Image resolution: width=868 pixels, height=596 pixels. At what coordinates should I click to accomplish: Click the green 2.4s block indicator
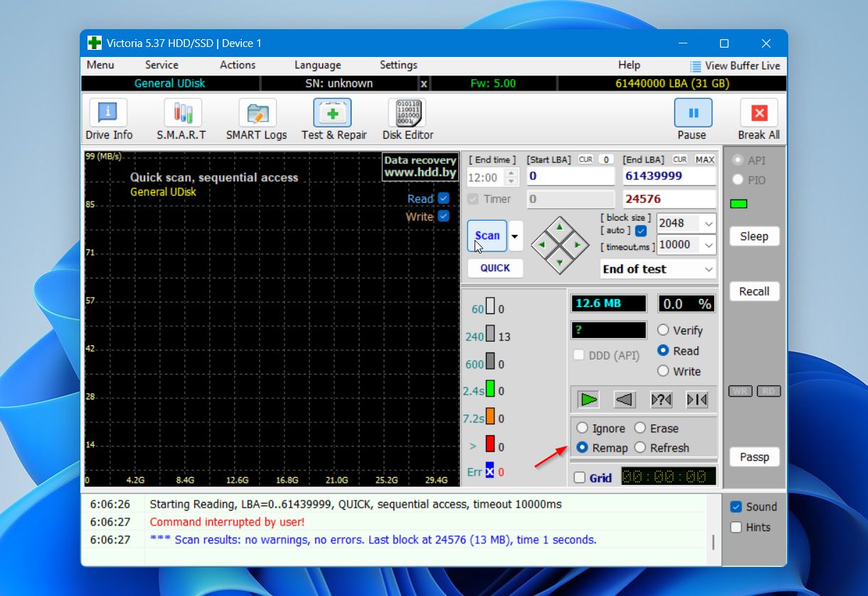(x=490, y=390)
